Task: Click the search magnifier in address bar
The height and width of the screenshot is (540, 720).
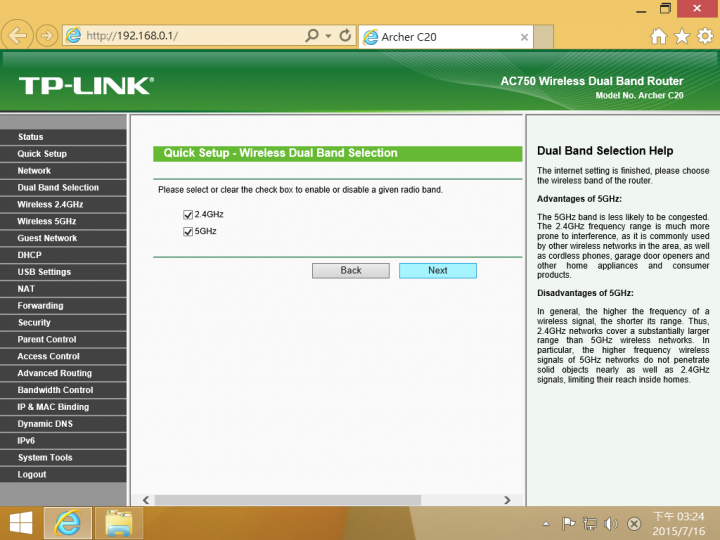Action: click(312, 35)
